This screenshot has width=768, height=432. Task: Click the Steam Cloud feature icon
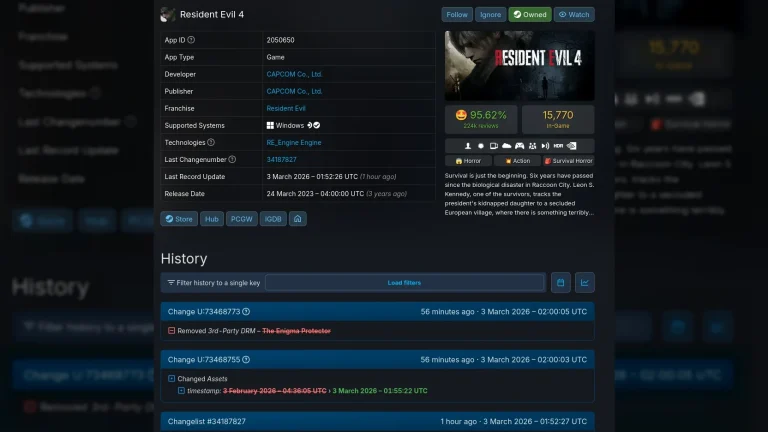click(x=506, y=146)
